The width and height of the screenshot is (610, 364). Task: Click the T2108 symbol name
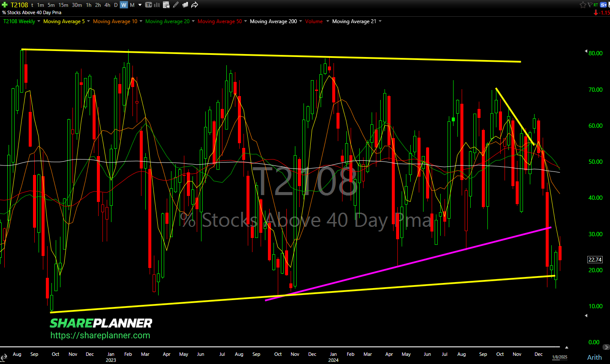click(19, 5)
